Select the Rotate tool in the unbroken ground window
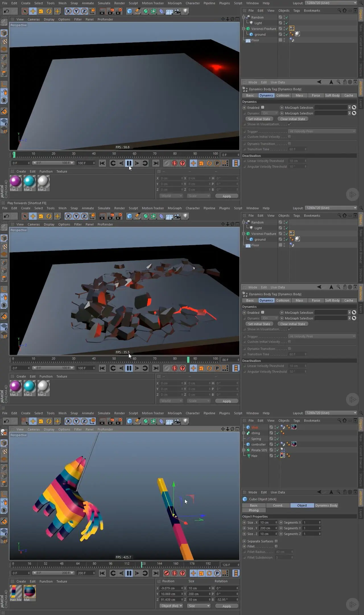 [x=49, y=11]
